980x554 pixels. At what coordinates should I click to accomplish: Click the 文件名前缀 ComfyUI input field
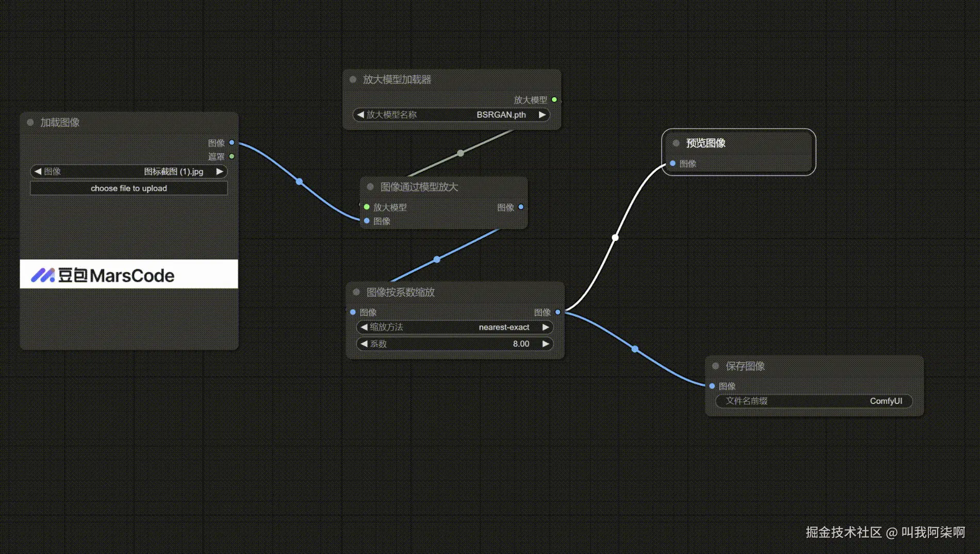[x=814, y=401]
